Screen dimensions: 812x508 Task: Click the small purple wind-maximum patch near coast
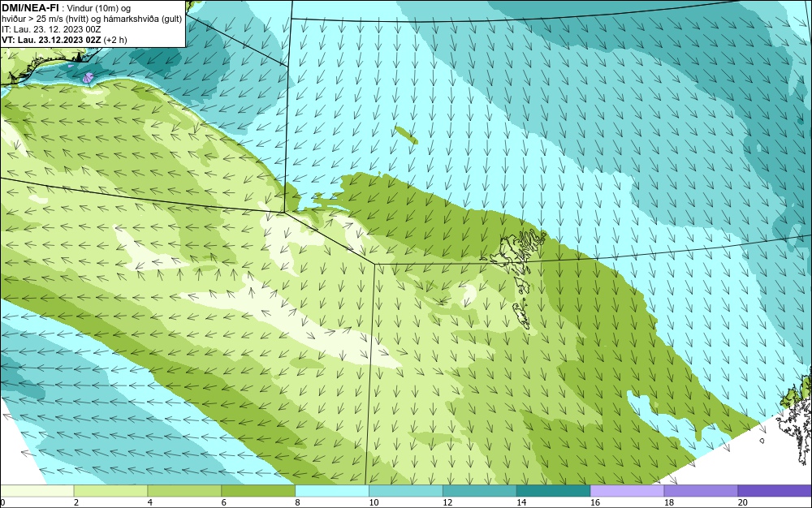pyautogui.click(x=89, y=78)
